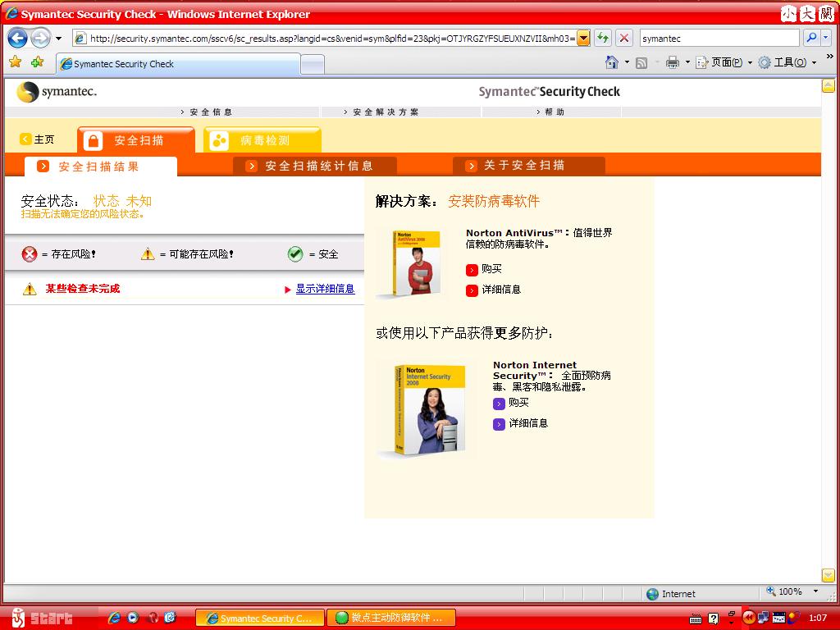Click the Add to Favorites icon

point(38,62)
